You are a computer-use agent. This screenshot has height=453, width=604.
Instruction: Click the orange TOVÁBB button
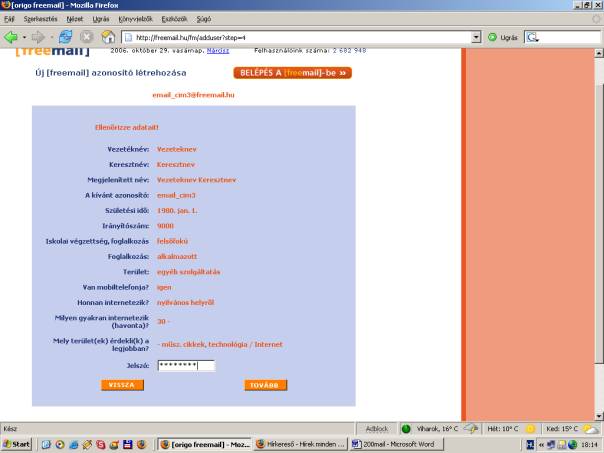click(x=267, y=385)
